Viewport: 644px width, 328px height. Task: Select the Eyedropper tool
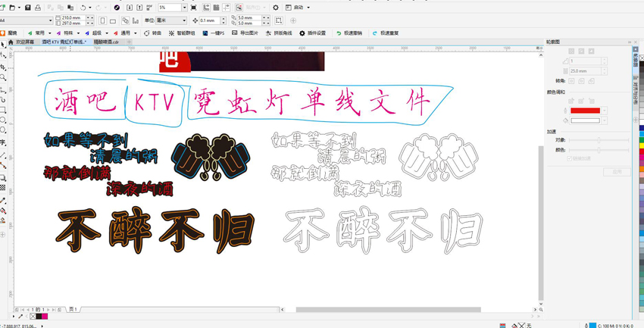[3, 200]
